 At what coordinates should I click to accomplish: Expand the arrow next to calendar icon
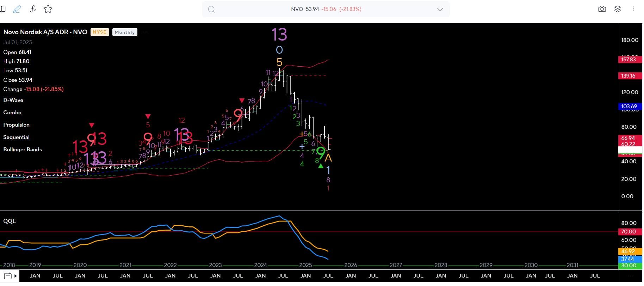click(x=16, y=276)
